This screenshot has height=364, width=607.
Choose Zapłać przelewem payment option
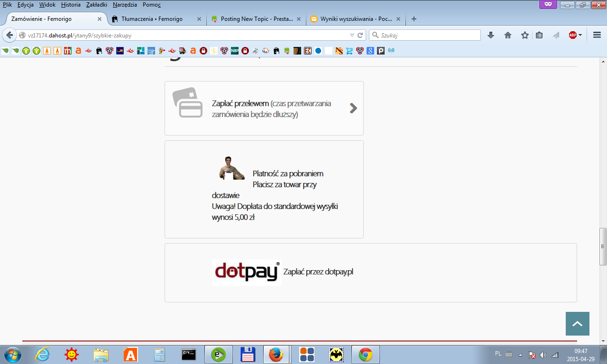point(264,109)
